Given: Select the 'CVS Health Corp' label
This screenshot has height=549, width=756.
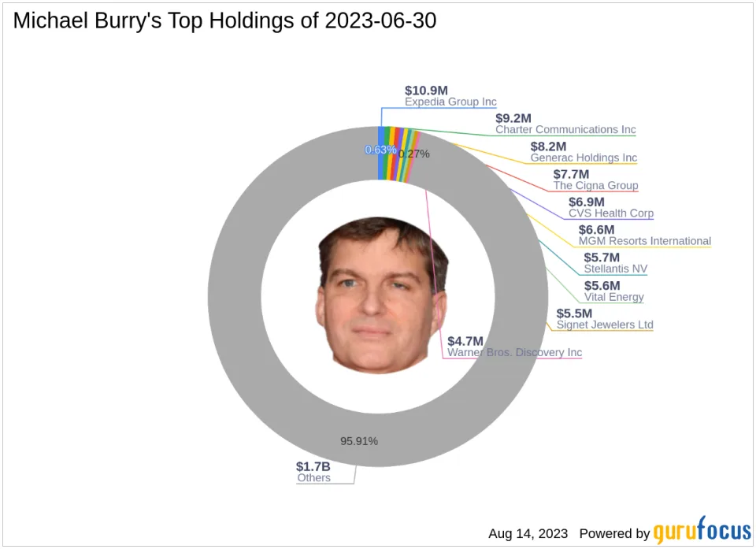Looking at the screenshot, I should (611, 213).
